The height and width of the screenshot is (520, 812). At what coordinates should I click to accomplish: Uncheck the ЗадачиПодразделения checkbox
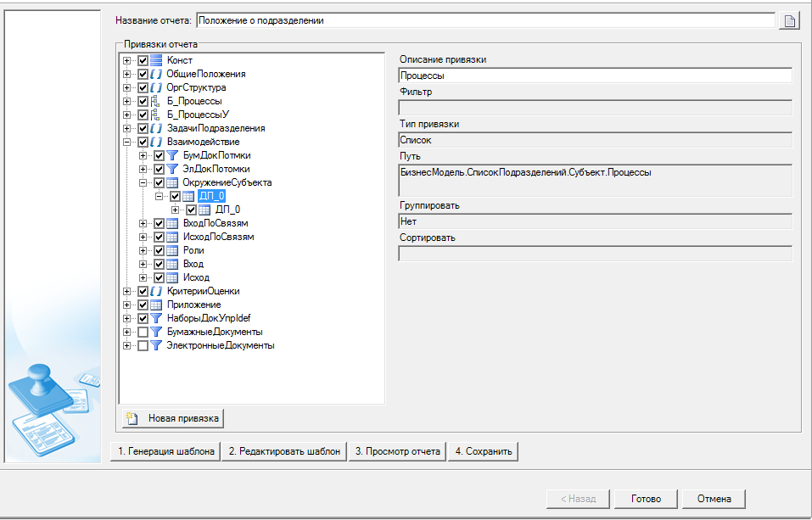coord(143,128)
